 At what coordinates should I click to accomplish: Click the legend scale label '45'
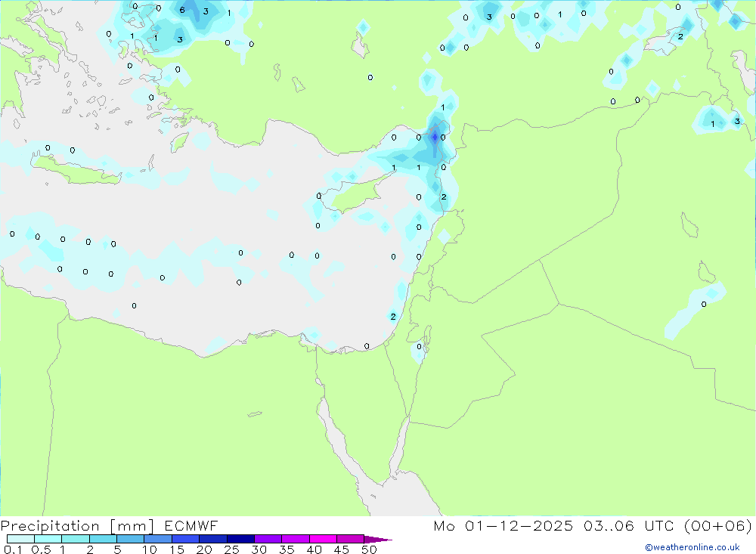pyautogui.click(x=342, y=549)
